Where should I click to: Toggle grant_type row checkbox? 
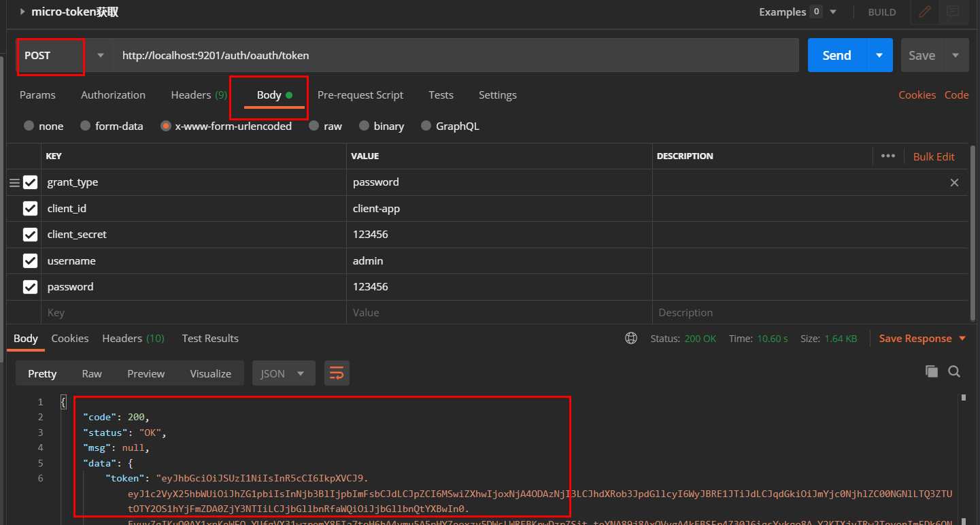30,182
